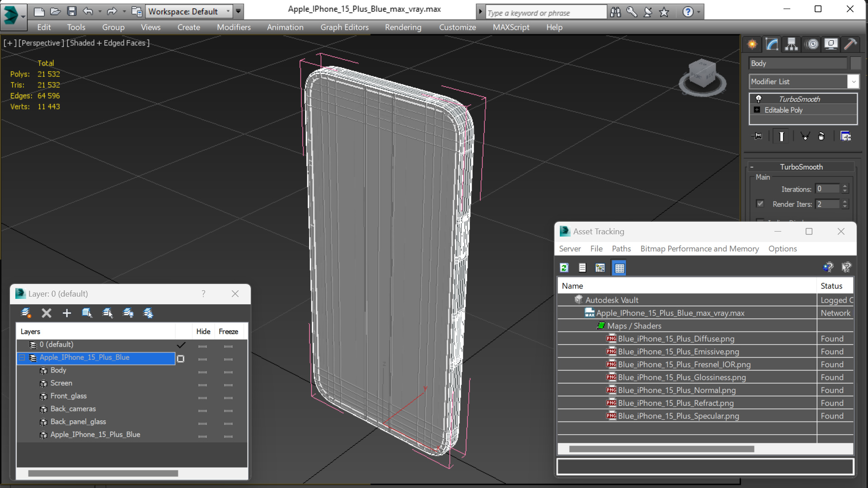Open Configure Modifier Sets icon

[x=845, y=136]
